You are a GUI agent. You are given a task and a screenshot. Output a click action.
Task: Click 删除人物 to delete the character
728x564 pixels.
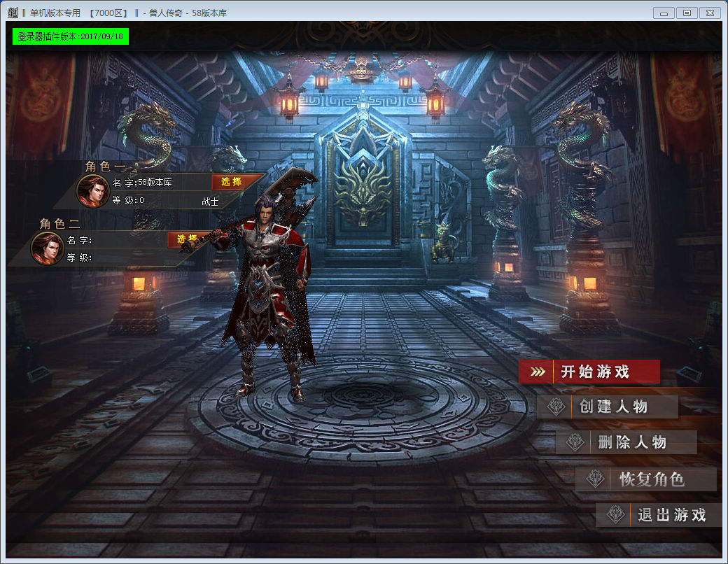pyautogui.click(x=626, y=442)
